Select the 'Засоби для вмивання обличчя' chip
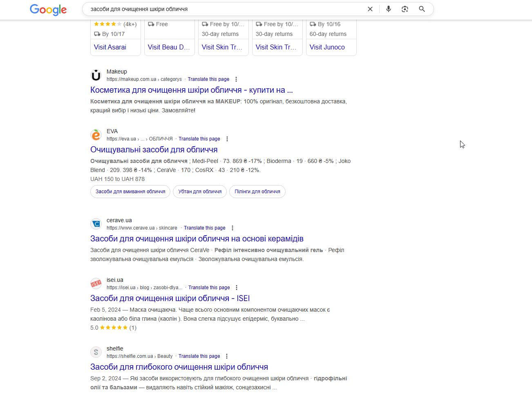This screenshot has width=532, height=404. pyautogui.click(x=130, y=192)
